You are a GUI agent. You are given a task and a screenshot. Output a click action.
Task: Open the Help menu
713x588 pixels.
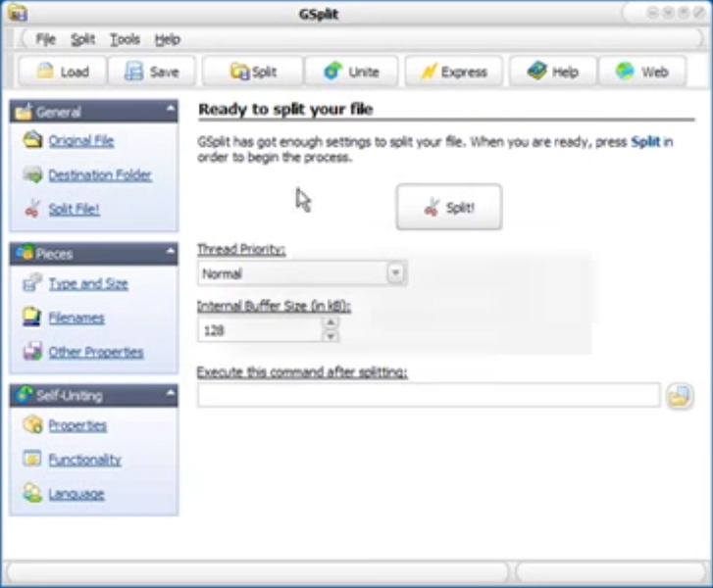point(168,39)
